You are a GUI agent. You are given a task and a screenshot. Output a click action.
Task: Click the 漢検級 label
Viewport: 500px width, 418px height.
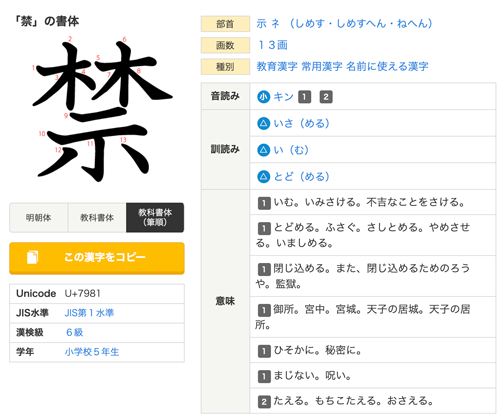(30, 332)
